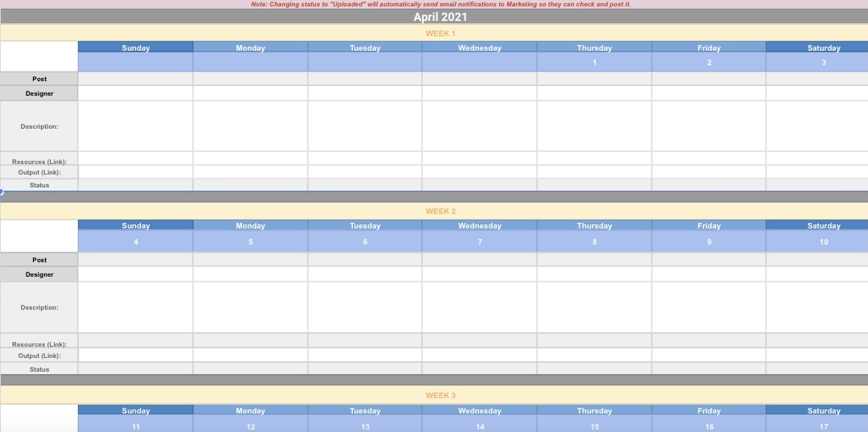Click the WEEK 2 header row
The image size is (868, 432).
pos(434,211)
